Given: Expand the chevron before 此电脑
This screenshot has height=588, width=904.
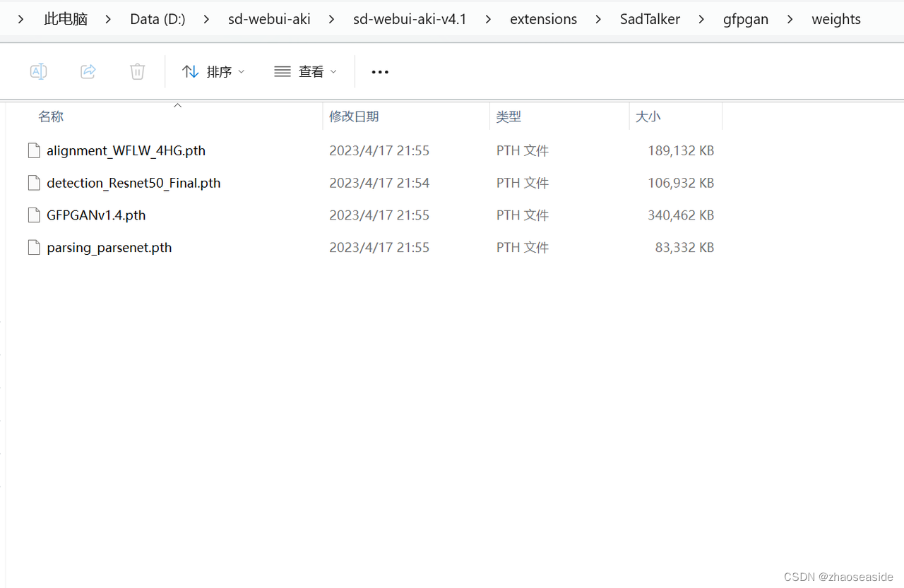Looking at the screenshot, I should click(x=21, y=19).
